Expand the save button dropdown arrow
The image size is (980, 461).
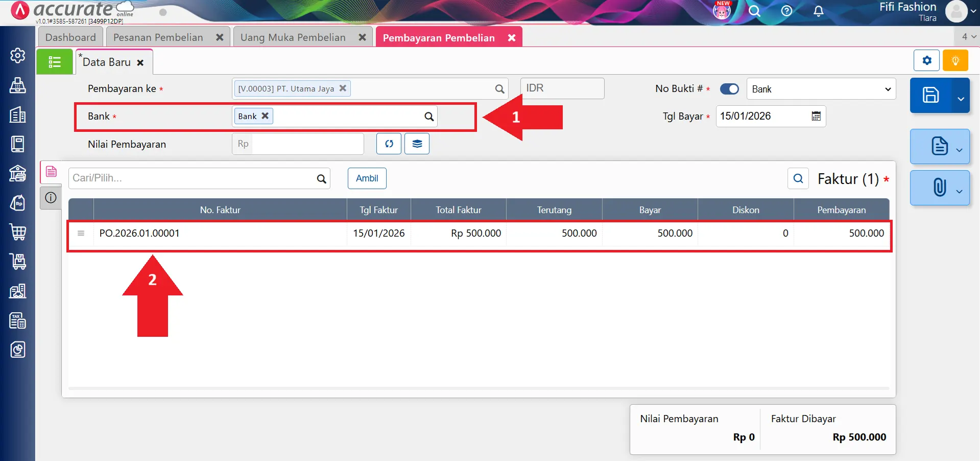(961, 98)
